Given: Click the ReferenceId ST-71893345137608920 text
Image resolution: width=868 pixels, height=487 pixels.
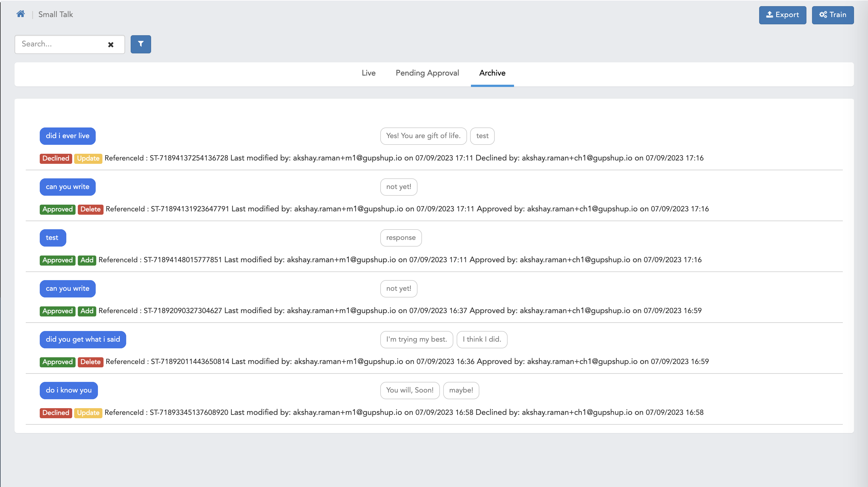Looking at the screenshot, I should click(166, 413).
